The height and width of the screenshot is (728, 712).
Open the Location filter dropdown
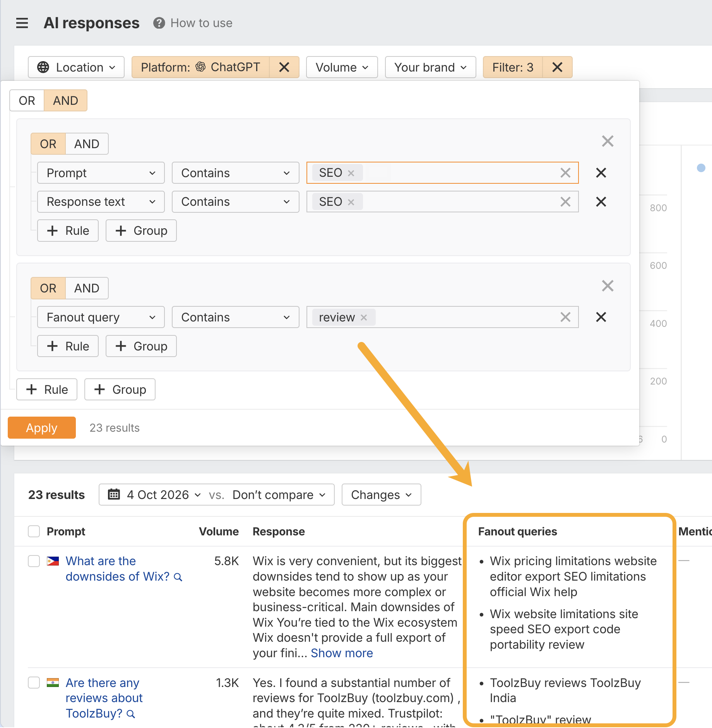76,67
